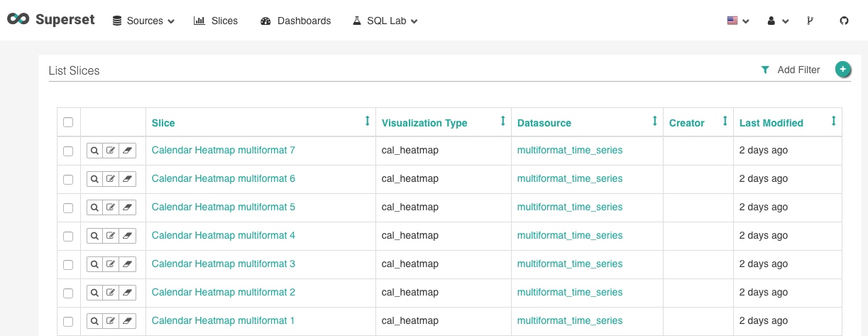Open Calendar Heatmap multiformat 7 slice link

(x=224, y=150)
